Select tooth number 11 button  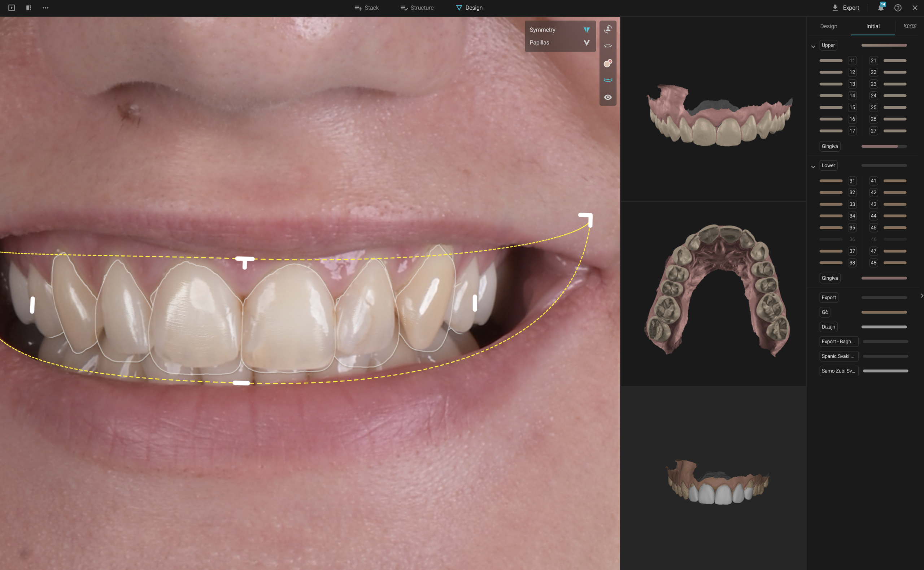(852, 60)
